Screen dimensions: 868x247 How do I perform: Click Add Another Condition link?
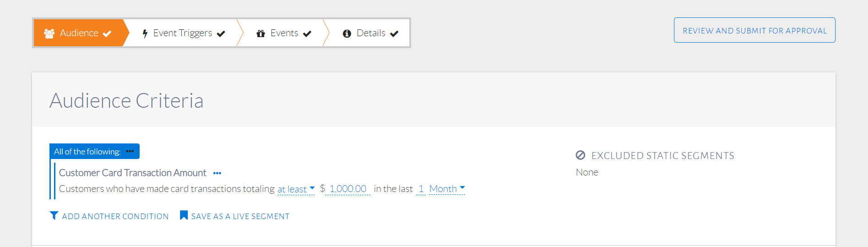[x=115, y=216]
